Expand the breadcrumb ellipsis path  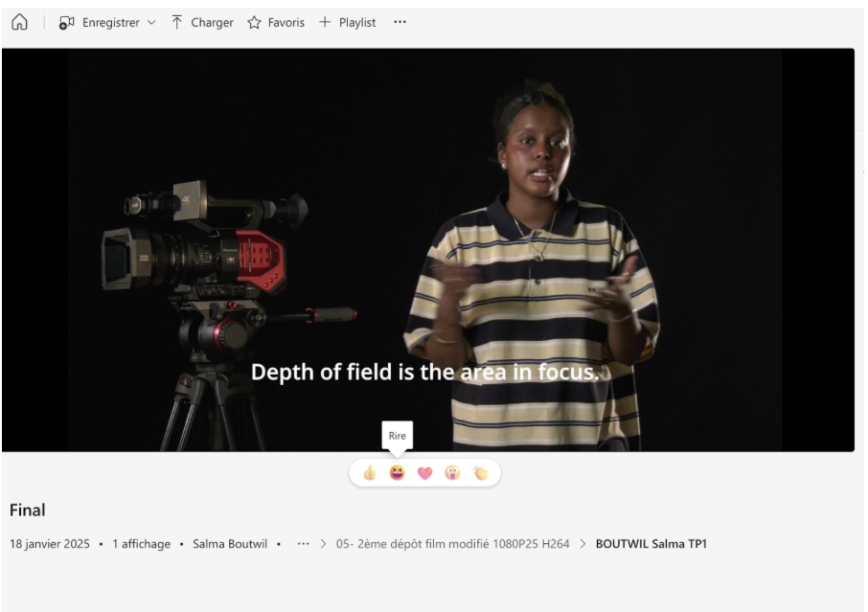click(x=304, y=544)
